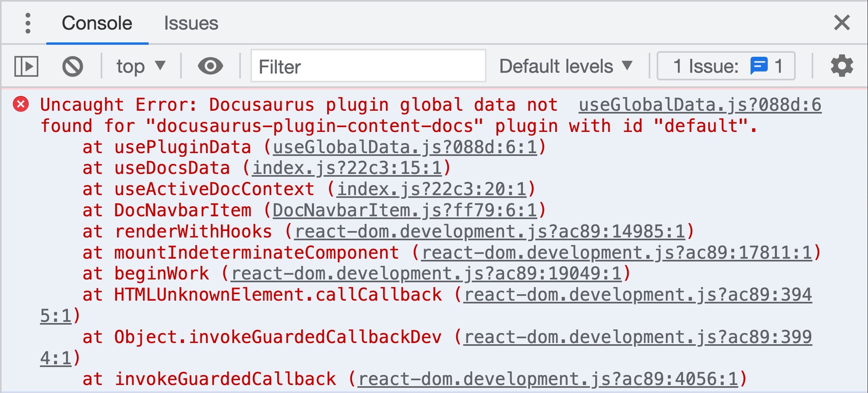Screen dimensions: 868x393
Task: Create a live expression with eye icon
Action: coord(210,66)
